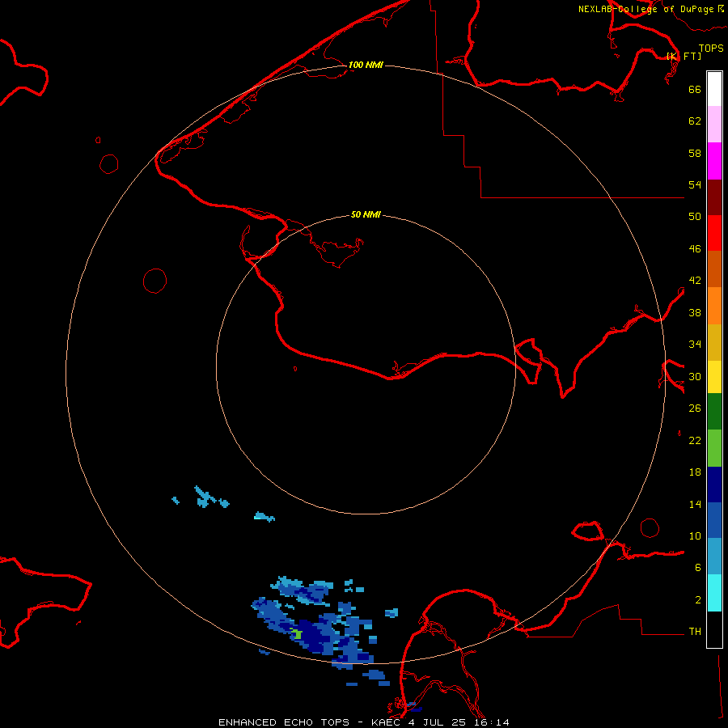Viewport: 728px width, 728px height.
Task: Click the white 66 kft color swatch
Action: click(714, 89)
